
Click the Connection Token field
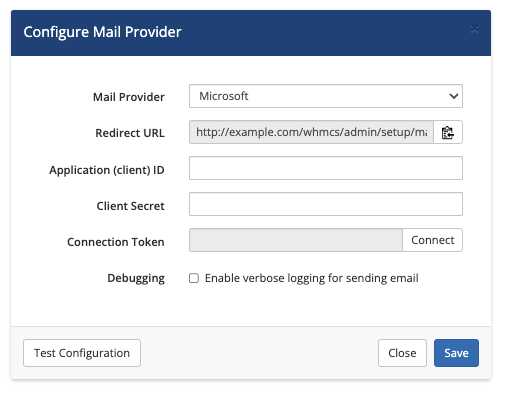pyautogui.click(x=296, y=240)
